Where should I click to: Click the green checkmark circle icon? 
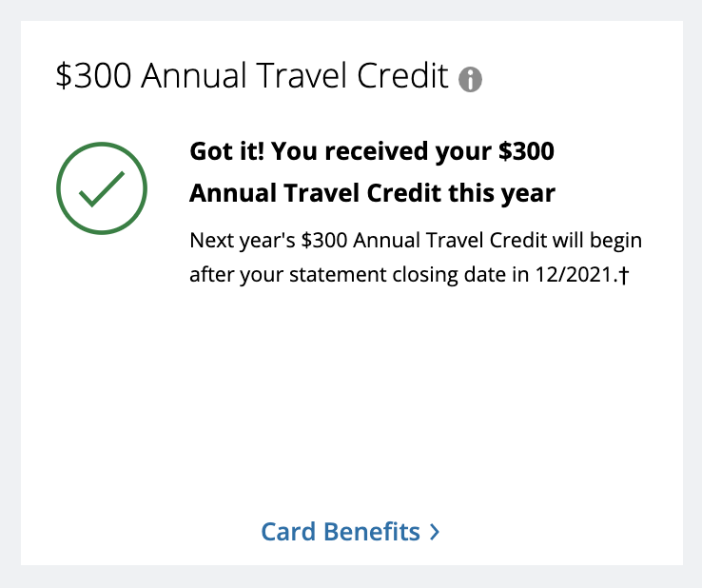pyautogui.click(x=102, y=188)
